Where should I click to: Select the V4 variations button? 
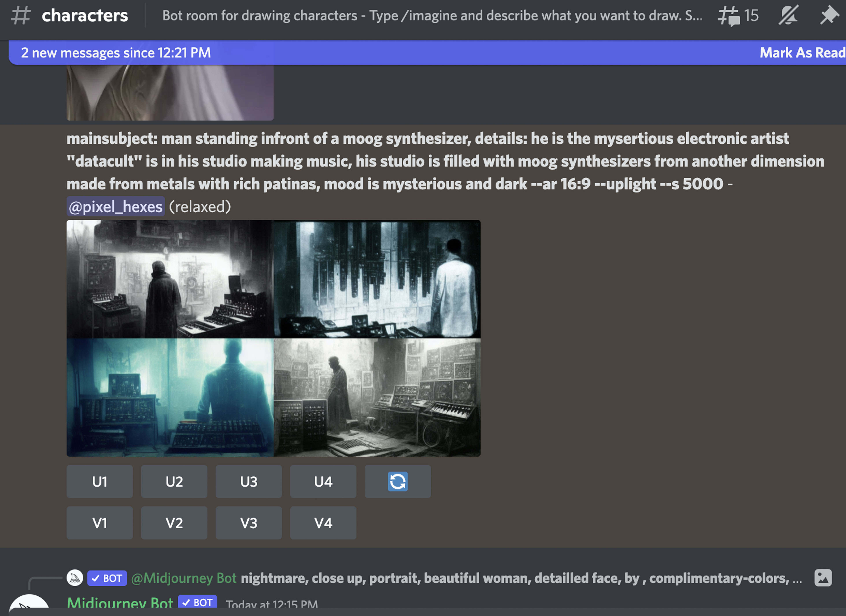[x=323, y=523]
